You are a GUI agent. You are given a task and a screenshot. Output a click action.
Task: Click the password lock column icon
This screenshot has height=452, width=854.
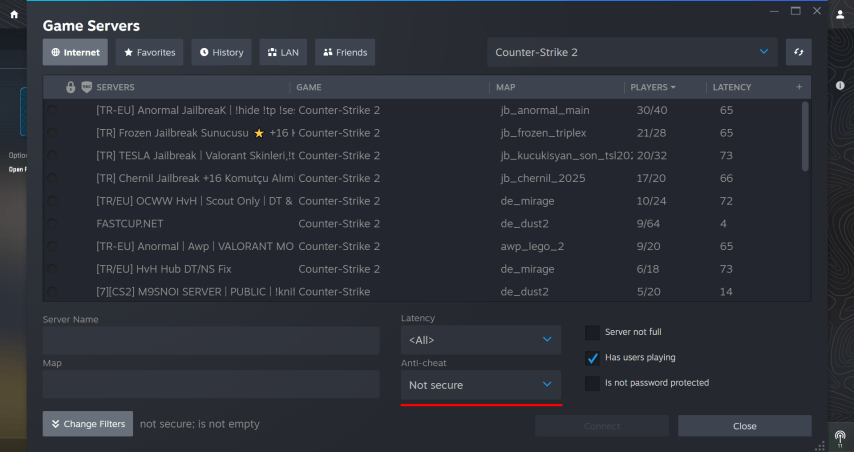click(x=70, y=87)
